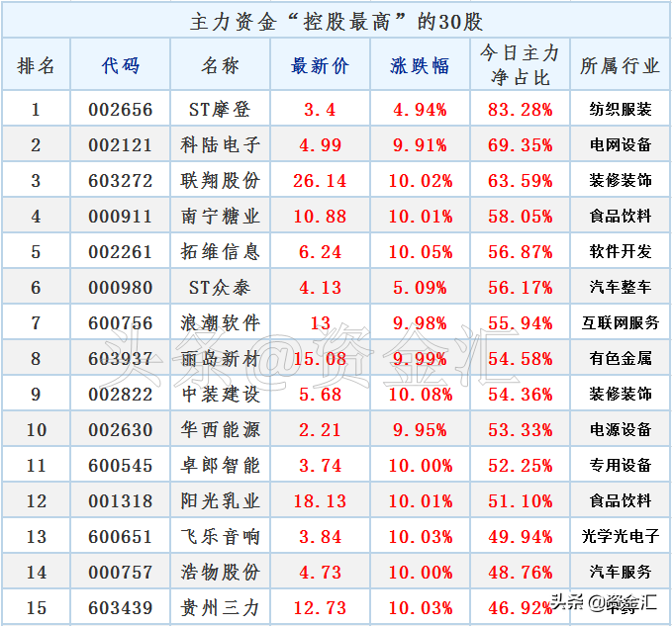Click the 有色金属 industry cell
Image resolution: width=672 pixels, height=626 pixels.
tap(621, 358)
